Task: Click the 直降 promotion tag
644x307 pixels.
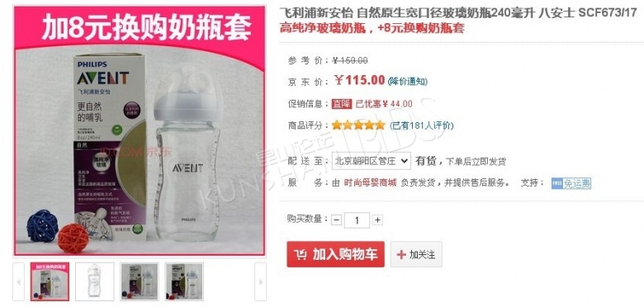Action: (x=342, y=104)
